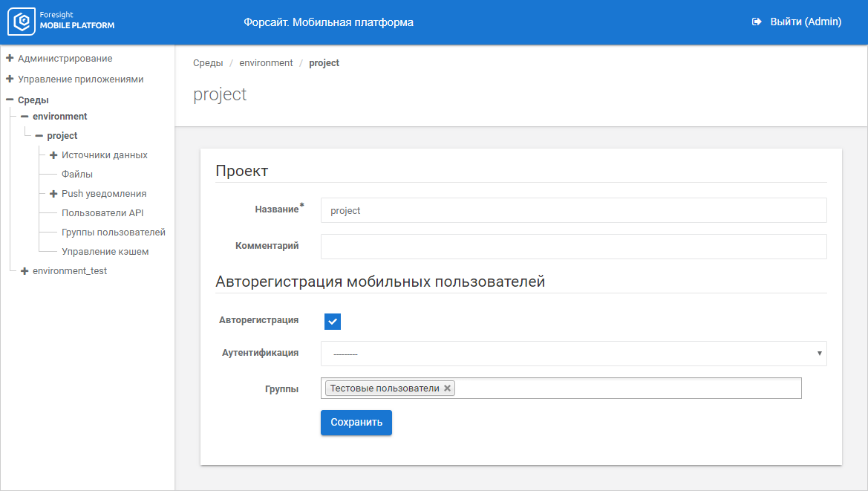Expand the Администрирование section
Image resolution: width=868 pixels, height=491 pixels.
[x=10, y=58]
